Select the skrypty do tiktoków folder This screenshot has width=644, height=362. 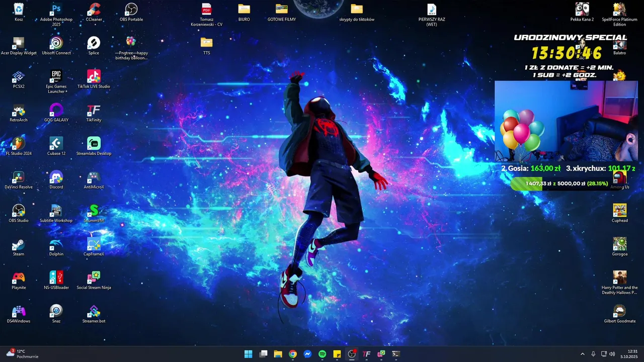(357, 13)
